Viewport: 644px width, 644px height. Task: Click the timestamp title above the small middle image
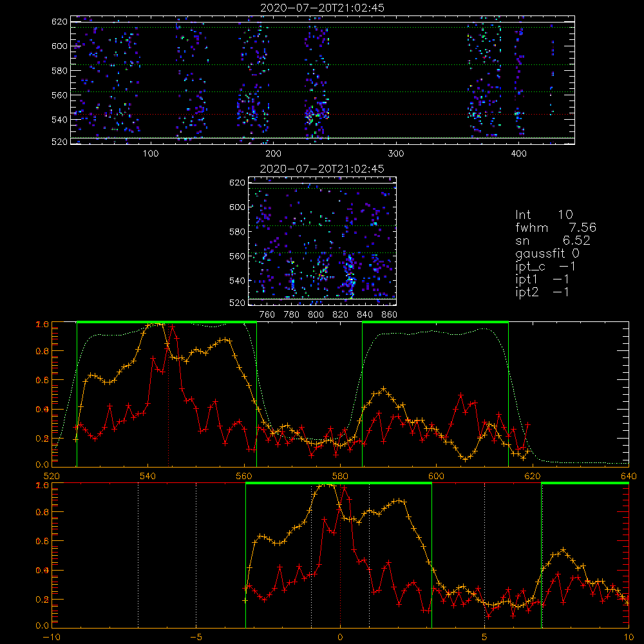click(x=322, y=169)
